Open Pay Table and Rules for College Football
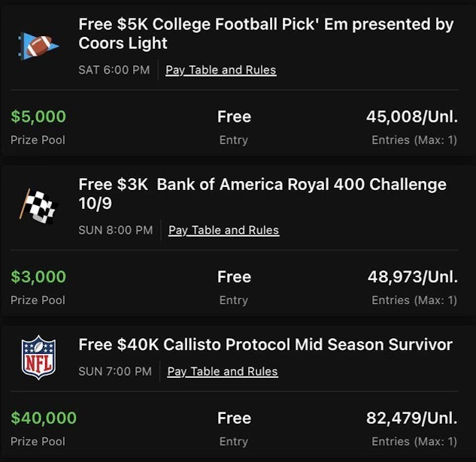Viewport: 476px width, 462px height. click(220, 70)
